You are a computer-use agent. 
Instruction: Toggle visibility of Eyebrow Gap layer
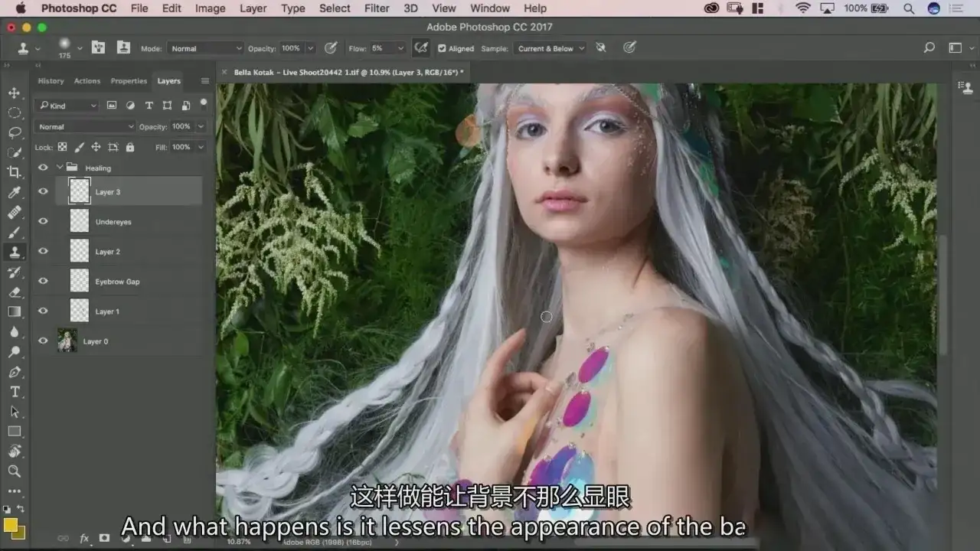pos(43,281)
